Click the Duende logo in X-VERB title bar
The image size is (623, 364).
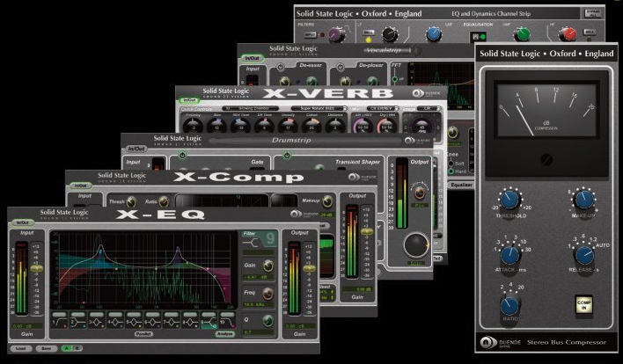[418, 94]
